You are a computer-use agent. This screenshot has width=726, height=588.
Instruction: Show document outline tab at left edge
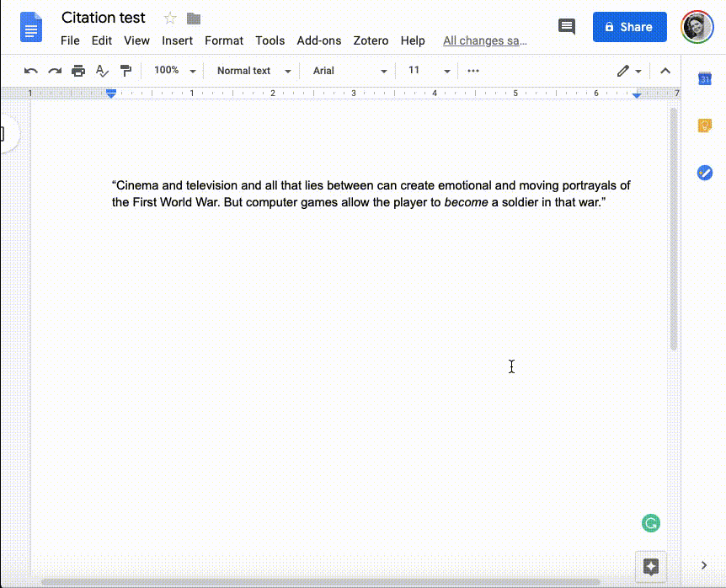point(7,133)
